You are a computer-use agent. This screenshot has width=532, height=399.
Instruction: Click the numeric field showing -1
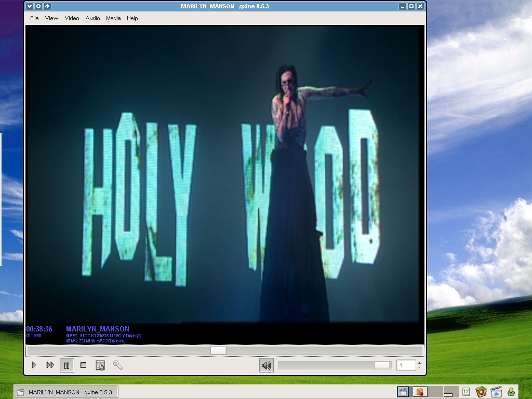click(406, 365)
